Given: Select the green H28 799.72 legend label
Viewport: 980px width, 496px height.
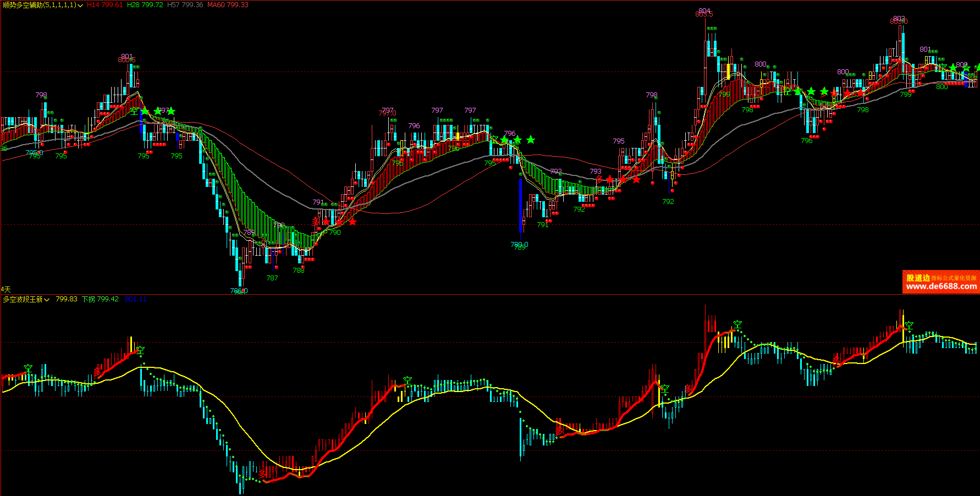Looking at the screenshot, I should (x=145, y=5).
